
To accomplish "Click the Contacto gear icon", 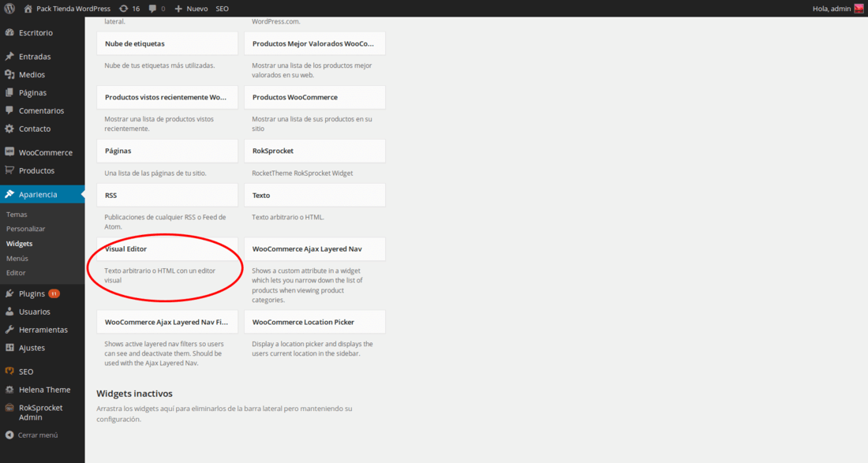I will [x=9, y=129].
